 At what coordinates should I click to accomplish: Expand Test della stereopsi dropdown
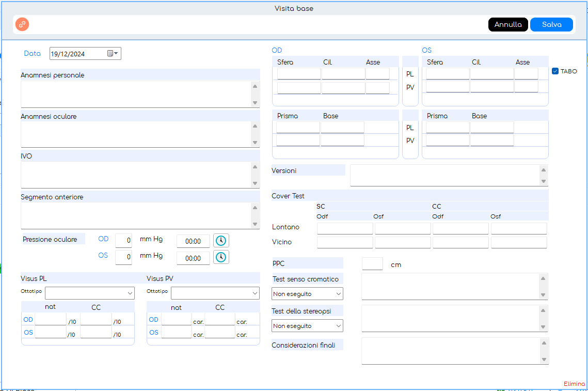click(307, 326)
